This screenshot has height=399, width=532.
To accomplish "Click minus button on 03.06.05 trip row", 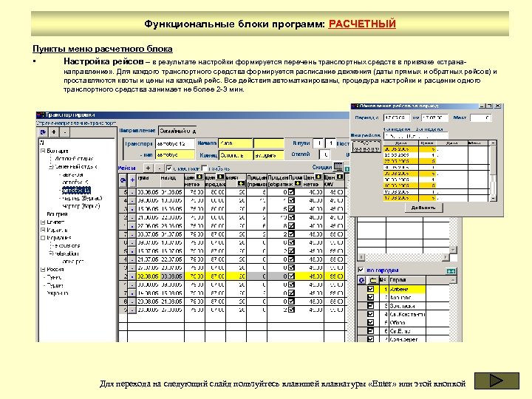I will [x=132, y=192].
